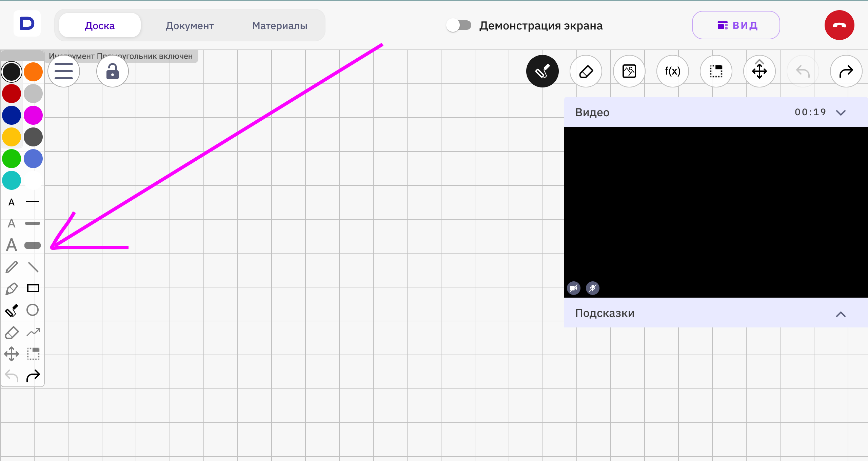Choose the selection area tool in sidebar
The height and width of the screenshot is (461, 868).
pyautogui.click(x=33, y=354)
